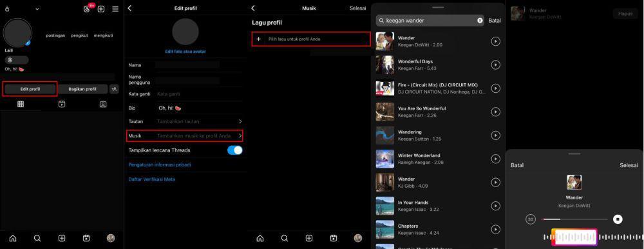The image size is (644, 249).
Task: Play preview of You Are So Wonderful
Action: click(x=496, y=112)
